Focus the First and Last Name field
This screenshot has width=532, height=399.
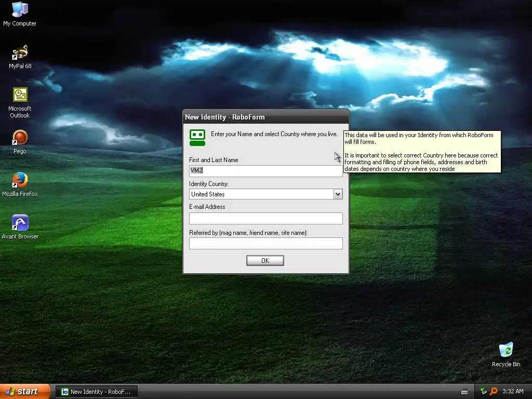(x=265, y=170)
